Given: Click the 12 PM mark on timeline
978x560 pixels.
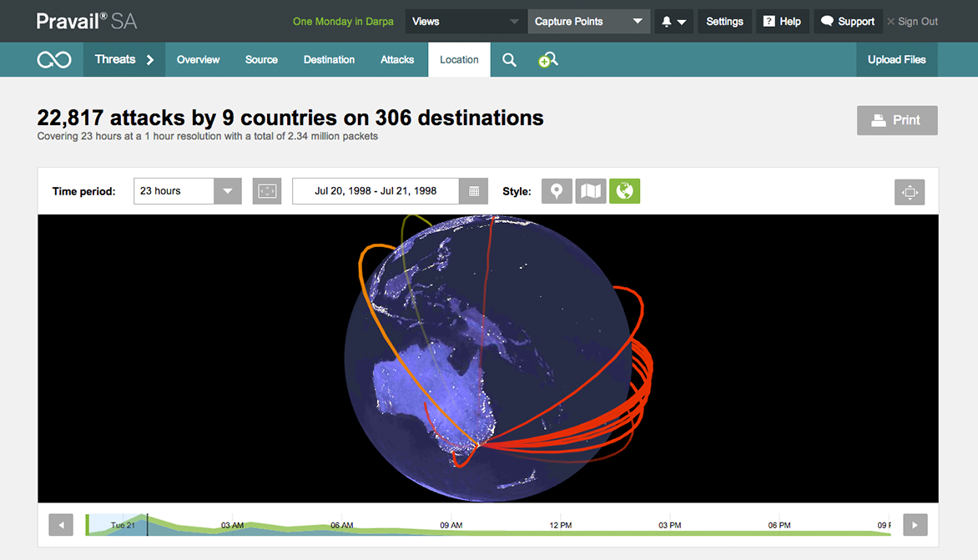Looking at the screenshot, I should coord(560,525).
